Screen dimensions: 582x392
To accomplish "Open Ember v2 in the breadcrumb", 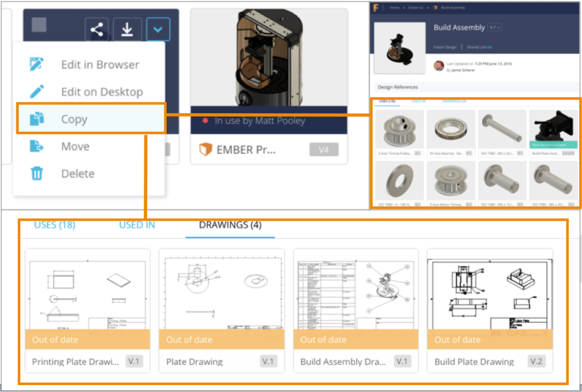I will coord(416,7).
